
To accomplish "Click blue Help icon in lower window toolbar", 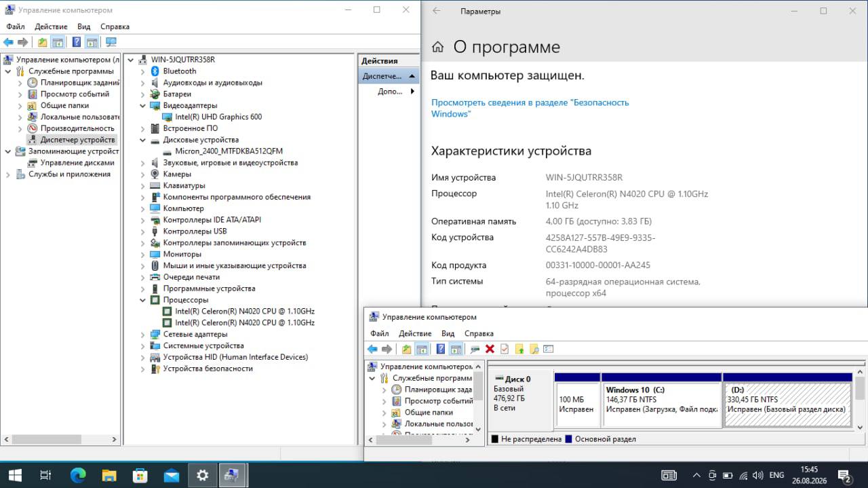I will click(x=441, y=349).
